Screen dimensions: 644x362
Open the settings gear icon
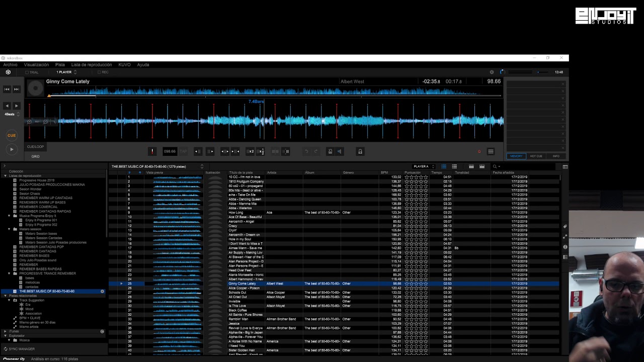tap(492, 72)
